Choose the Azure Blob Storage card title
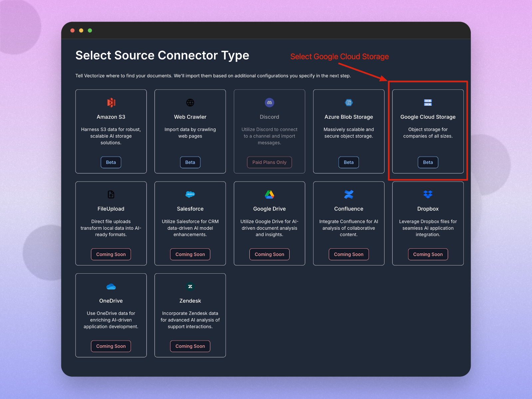532x399 pixels. coord(349,117)
